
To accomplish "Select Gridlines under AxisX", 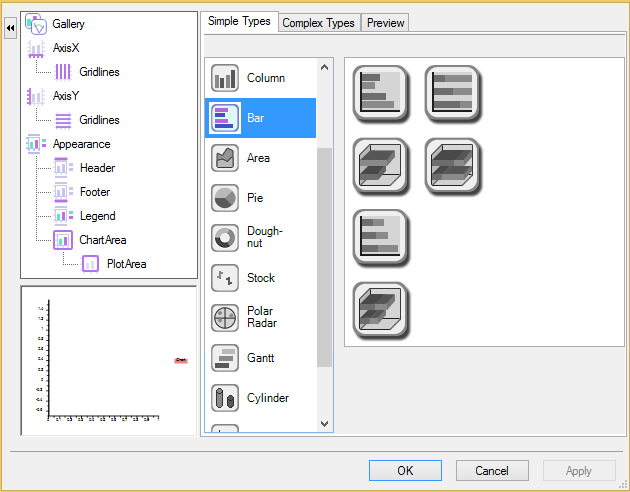I will (99, 72).
